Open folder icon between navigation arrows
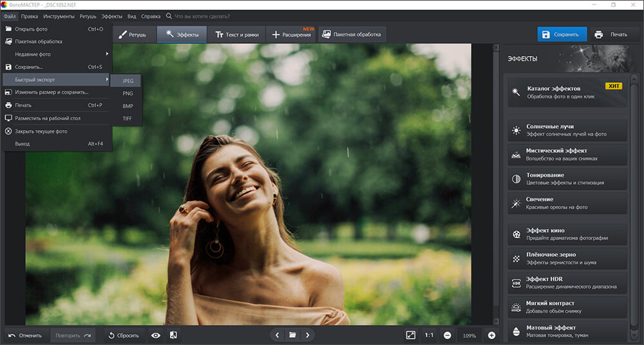644x345 pixels. click(x=292, y=335)
